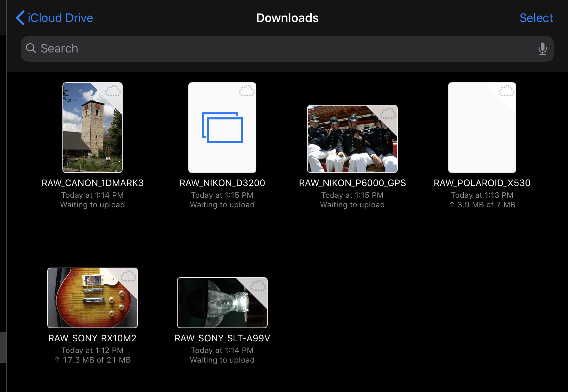Click 'Today at 1:12 PM' timestamp
Image resolution: width=568 pixels, height=392 pixels.
coord(93,351)
